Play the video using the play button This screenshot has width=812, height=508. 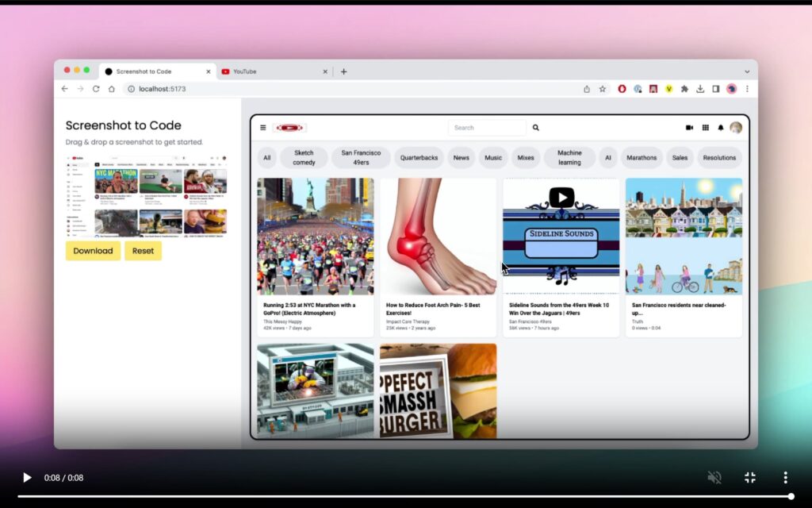(x=27, y=477)
